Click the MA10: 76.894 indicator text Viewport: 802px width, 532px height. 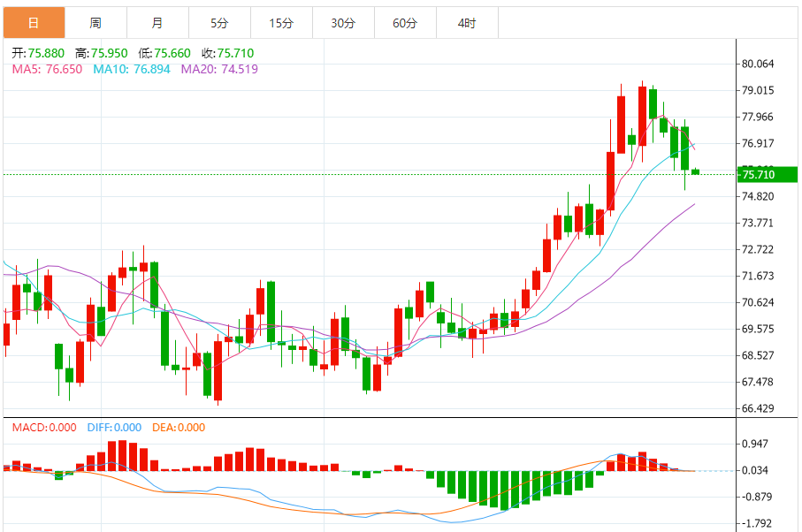coord(132,69)
